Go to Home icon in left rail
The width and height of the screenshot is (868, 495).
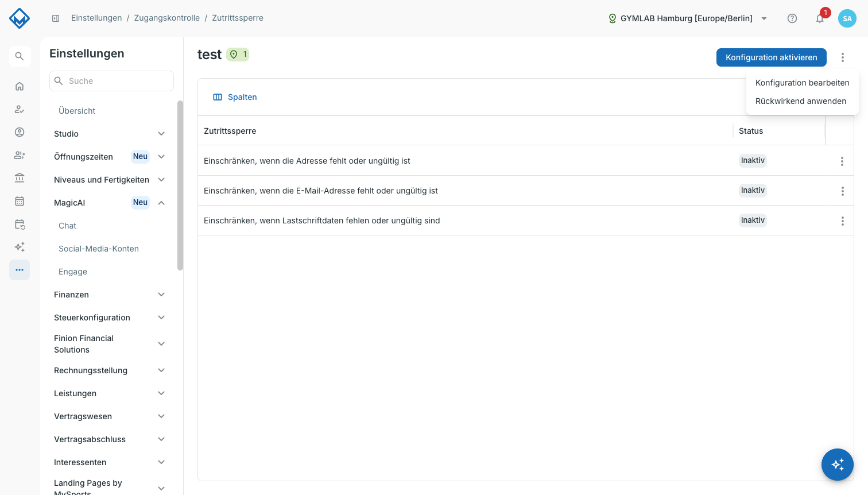click(x=20, y=86)
